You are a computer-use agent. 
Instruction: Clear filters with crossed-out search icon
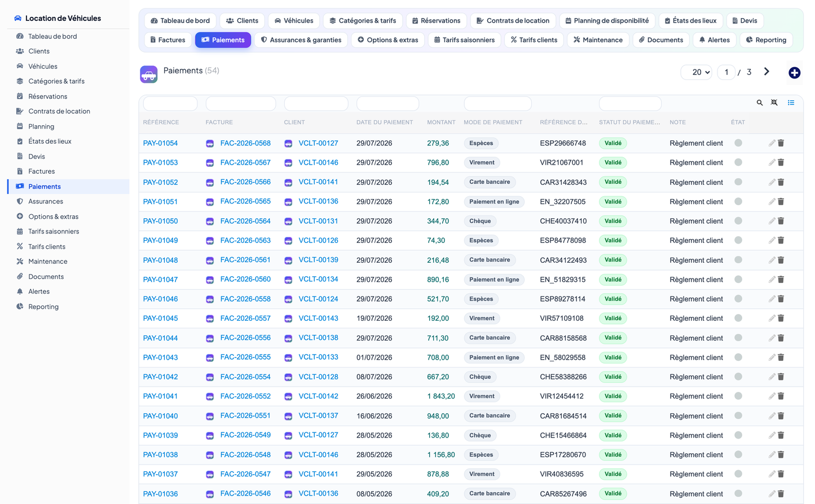[774, 103]
